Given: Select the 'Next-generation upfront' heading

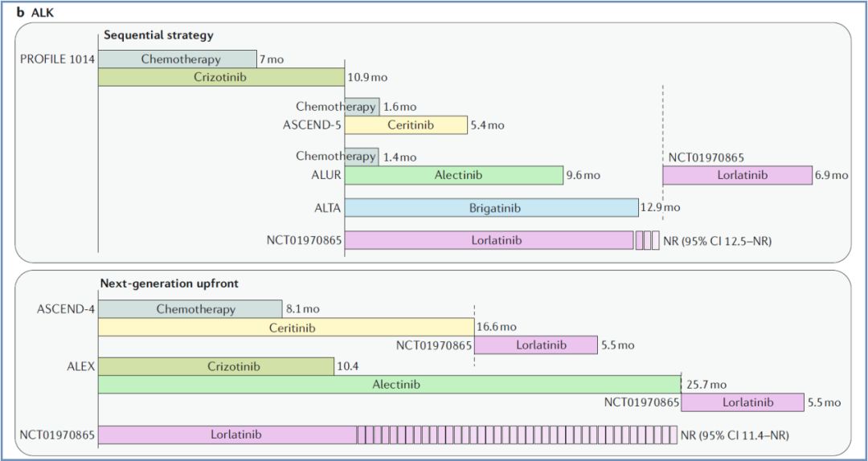Looking at the screenshot, I should [x=170, y=284].
